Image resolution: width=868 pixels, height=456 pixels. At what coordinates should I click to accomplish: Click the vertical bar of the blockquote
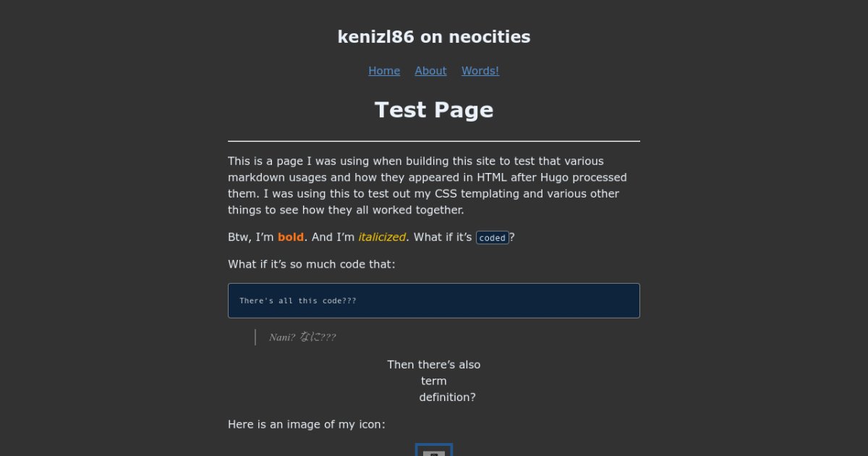point(255,337)
